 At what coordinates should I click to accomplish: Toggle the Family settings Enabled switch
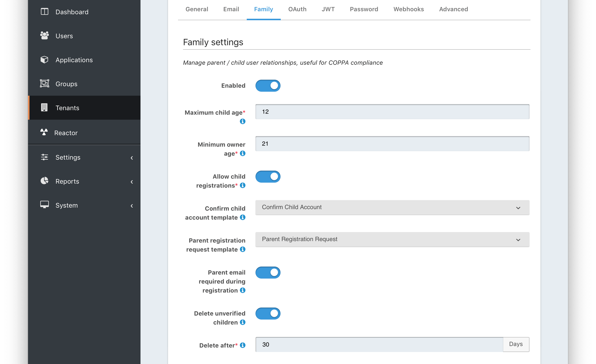[268, 85]
